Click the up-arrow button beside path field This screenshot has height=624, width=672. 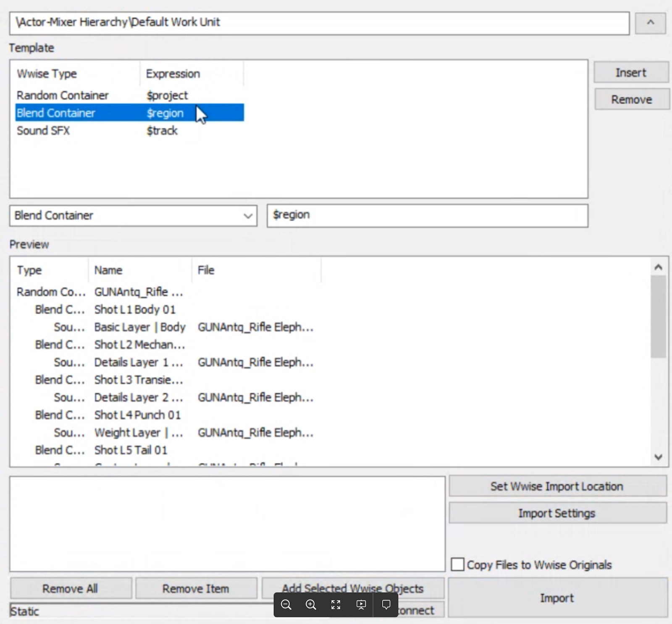click(x=650, y=23)
